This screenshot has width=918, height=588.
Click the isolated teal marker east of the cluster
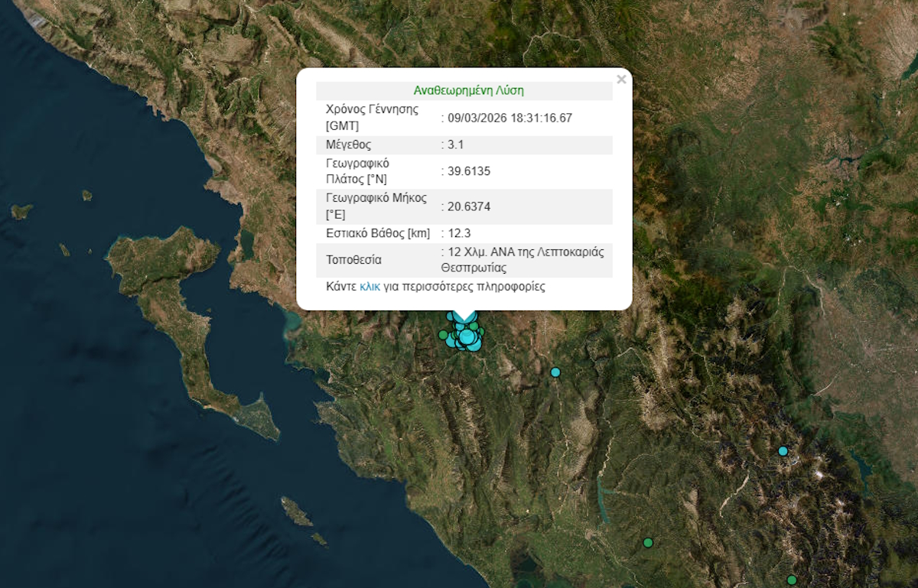555,372
